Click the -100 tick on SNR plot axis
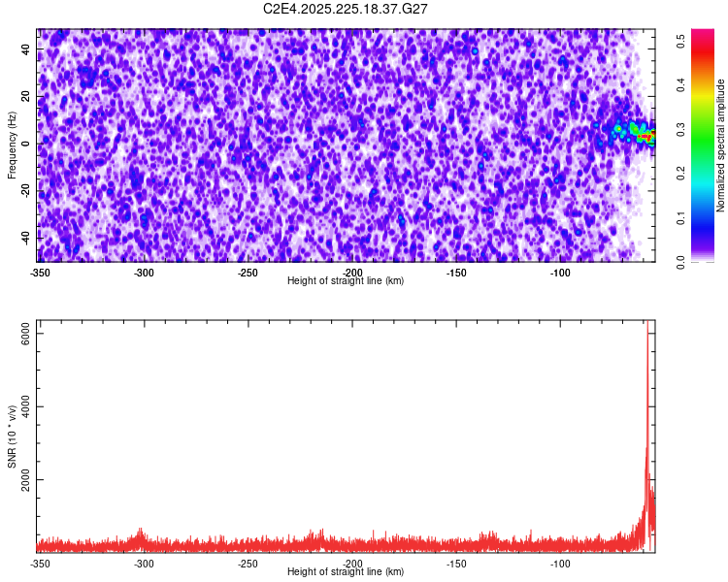Screen dimensions: 728x582 pos(560,564)
